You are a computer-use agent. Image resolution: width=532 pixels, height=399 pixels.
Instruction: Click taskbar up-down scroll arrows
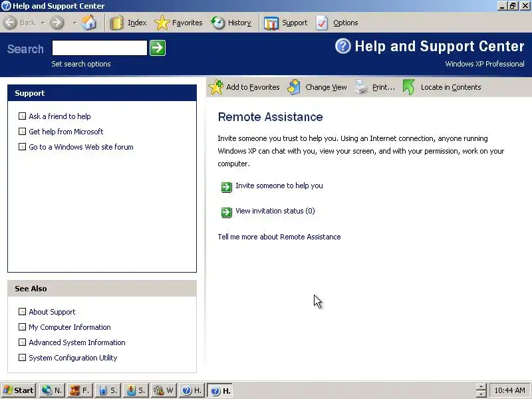(x=481, y=390)
